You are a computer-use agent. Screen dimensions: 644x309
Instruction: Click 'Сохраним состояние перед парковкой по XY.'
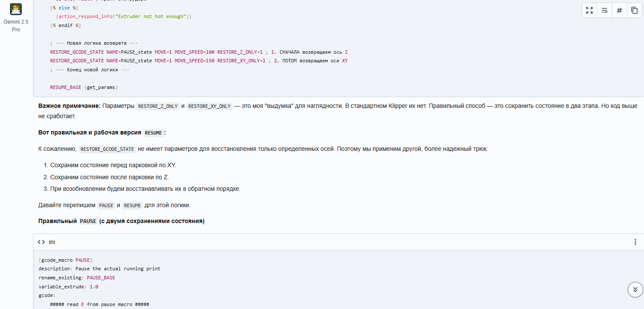pyautogui.click(x=113, y=165)
